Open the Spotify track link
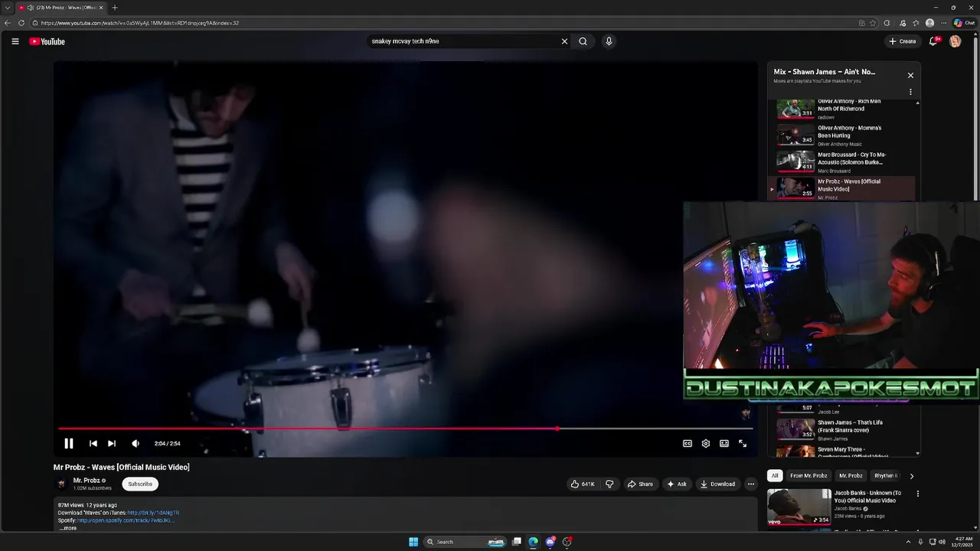980x551 pixels. [x=126, y=520]
